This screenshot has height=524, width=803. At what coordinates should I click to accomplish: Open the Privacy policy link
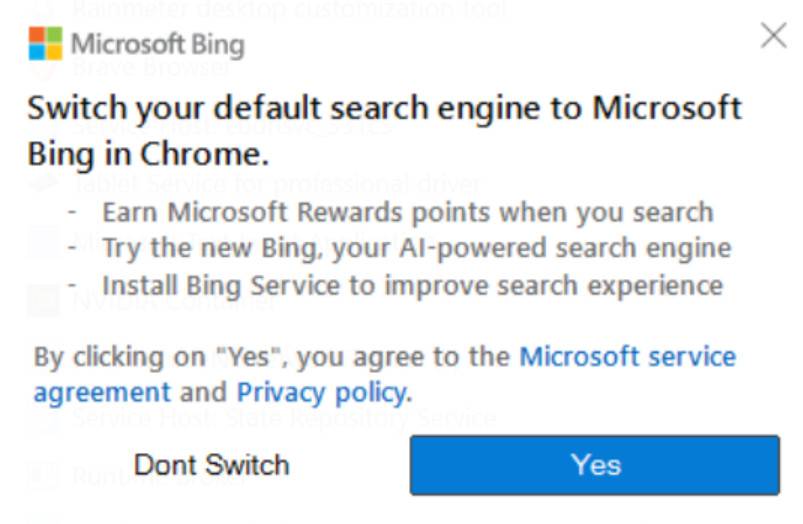tap(322, 391)
